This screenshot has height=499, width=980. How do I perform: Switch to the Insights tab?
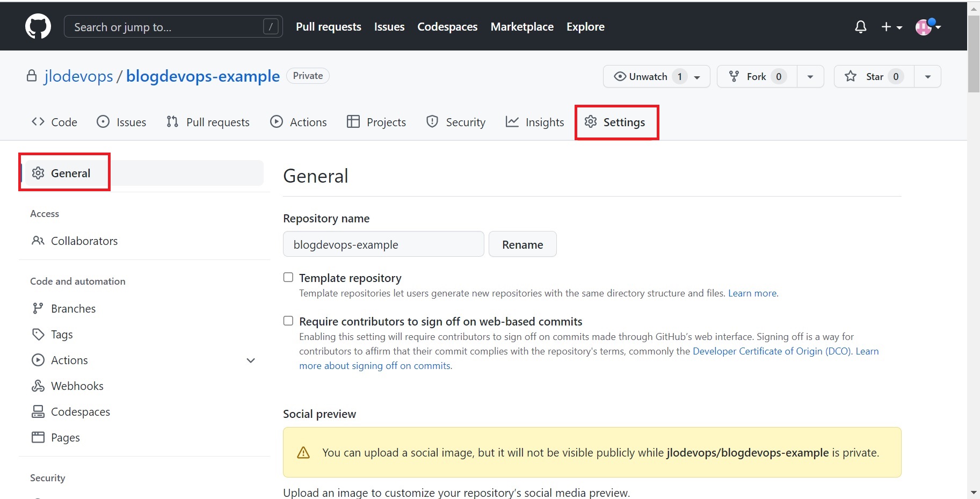[535, 122]
